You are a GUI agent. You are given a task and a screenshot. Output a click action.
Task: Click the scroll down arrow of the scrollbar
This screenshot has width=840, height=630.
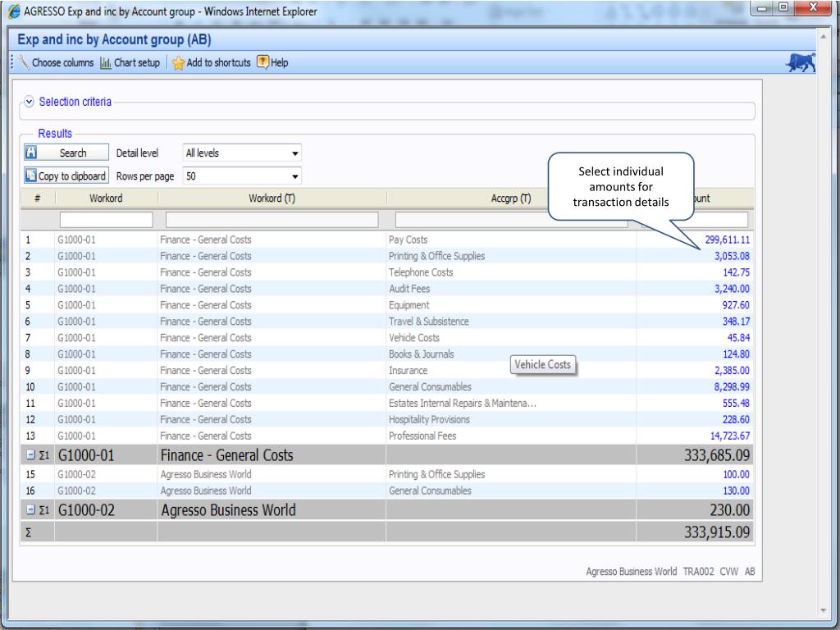[x=824, y=610]
